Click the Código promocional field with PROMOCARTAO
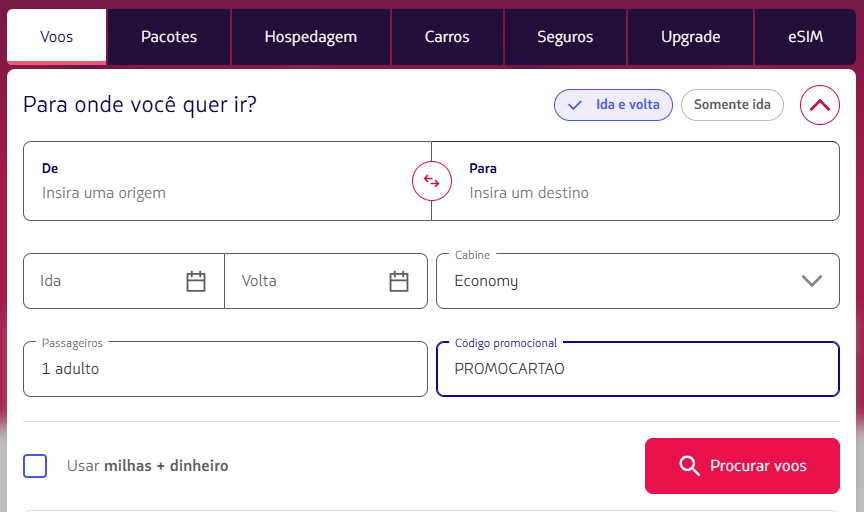 tap(638, 369)
